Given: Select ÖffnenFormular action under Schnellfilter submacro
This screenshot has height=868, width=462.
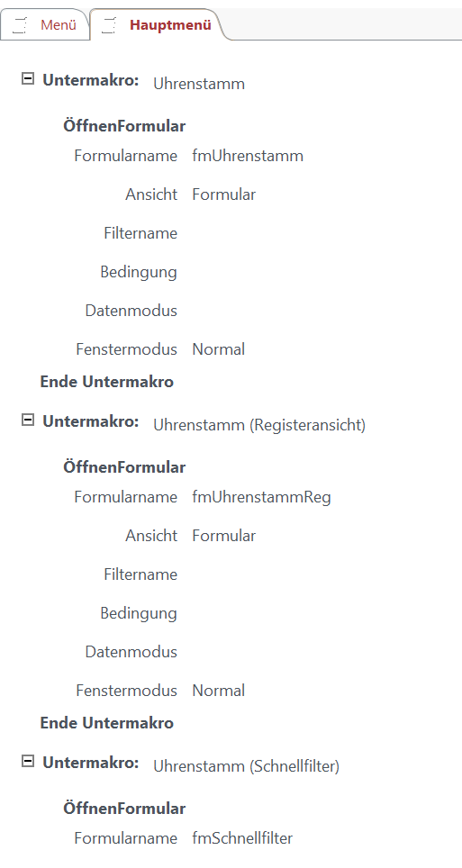Looking at the screenshot, I should click(124, 809).
